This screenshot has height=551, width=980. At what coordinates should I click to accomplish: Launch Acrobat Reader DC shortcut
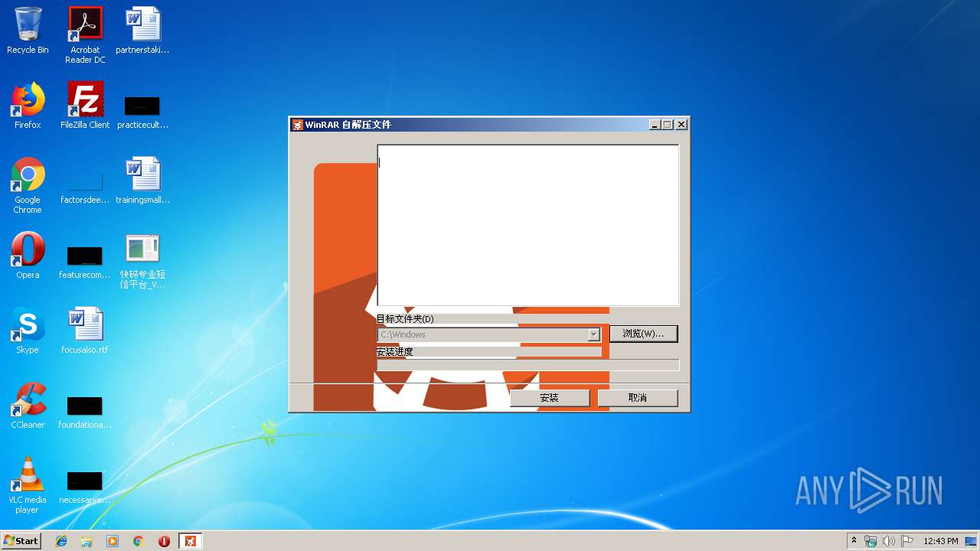(x=85, y=35)
